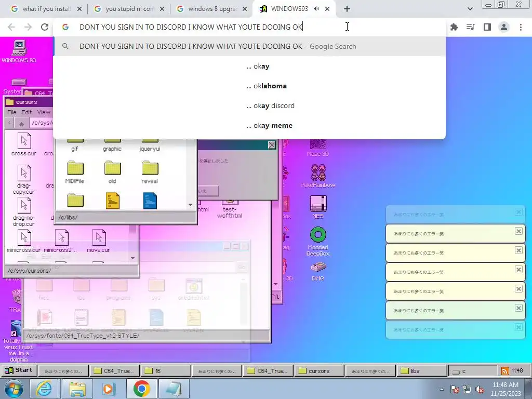Go back in cursors window navigation
This screenshot has height=399, width=532.
point(9,123)
